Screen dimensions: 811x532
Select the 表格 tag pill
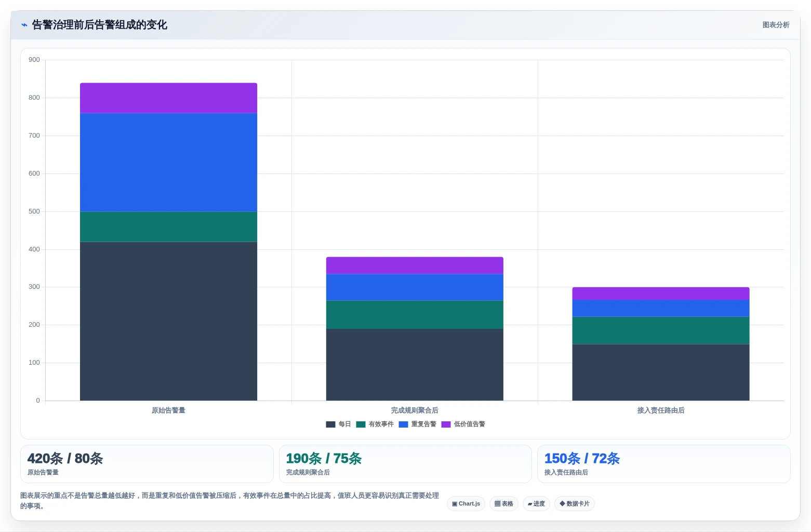[504, 504]
